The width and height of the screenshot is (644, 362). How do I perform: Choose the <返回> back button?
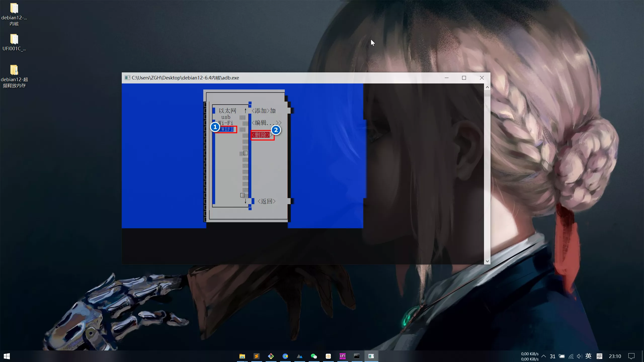coord(266,201)
